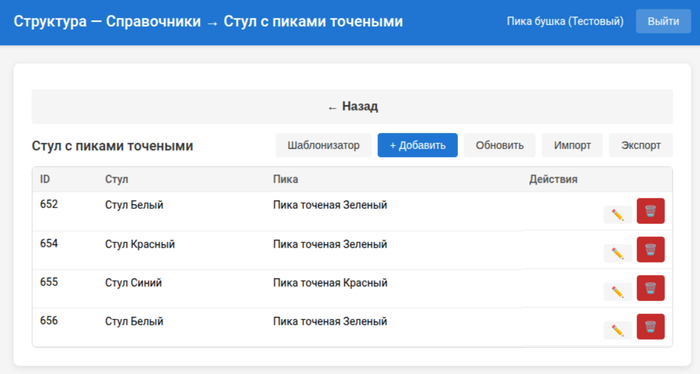Edit row 656 with the pencil icon
This screenshot has width=700, height=374.
click(x=617, y=330)
